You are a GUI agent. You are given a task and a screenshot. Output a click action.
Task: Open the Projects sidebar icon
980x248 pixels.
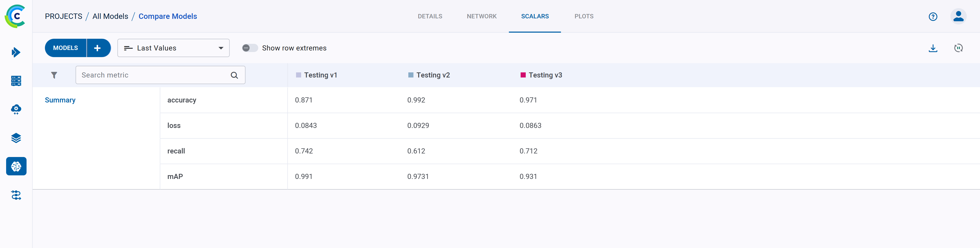(16, 53)
